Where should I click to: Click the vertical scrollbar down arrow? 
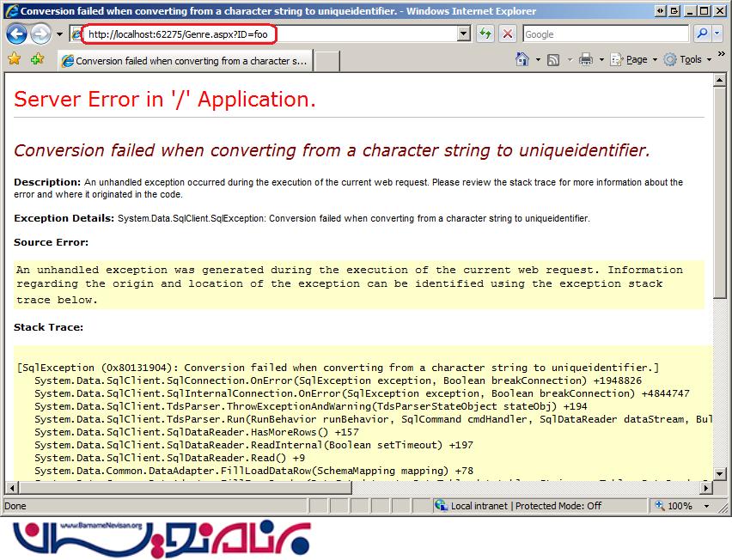pyautogui.click(x=720, y=472)
